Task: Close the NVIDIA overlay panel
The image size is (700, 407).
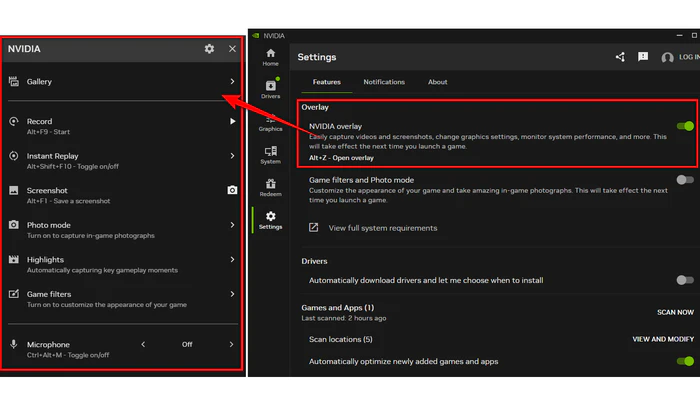Action: click(232, 49)
